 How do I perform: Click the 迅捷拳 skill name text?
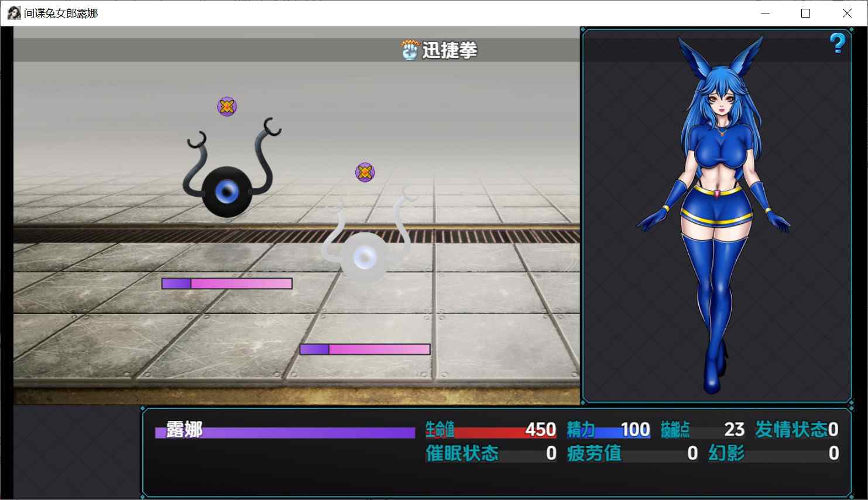point(450,50)
